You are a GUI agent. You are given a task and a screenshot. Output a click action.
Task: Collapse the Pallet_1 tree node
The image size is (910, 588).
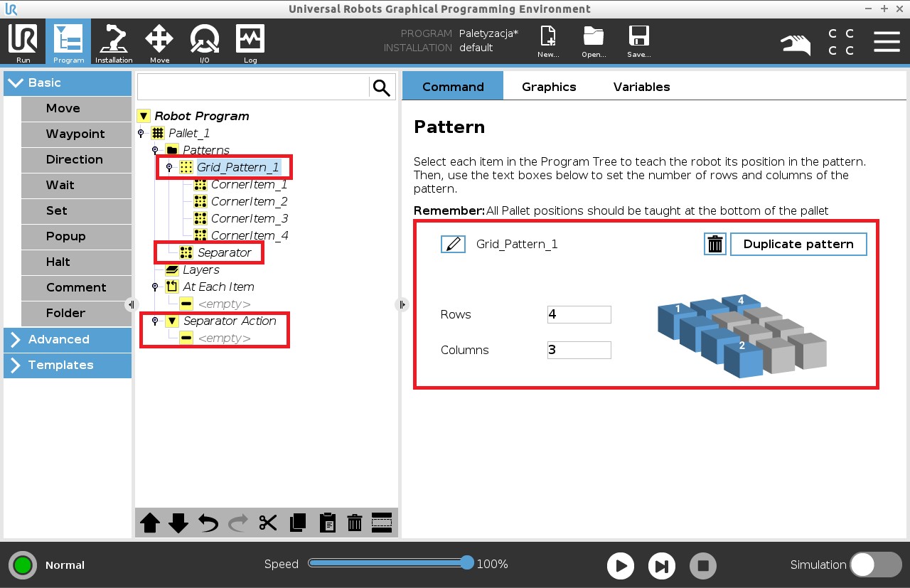coord(141,133)
